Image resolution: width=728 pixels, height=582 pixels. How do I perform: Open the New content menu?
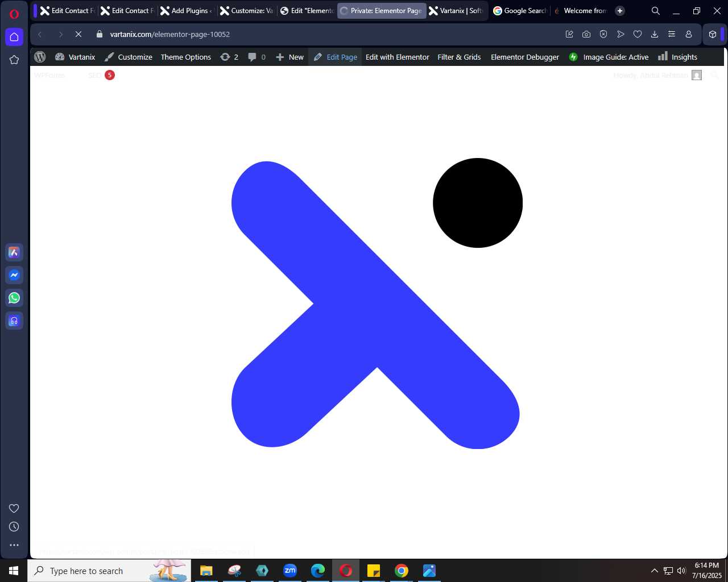pos(290,57)
